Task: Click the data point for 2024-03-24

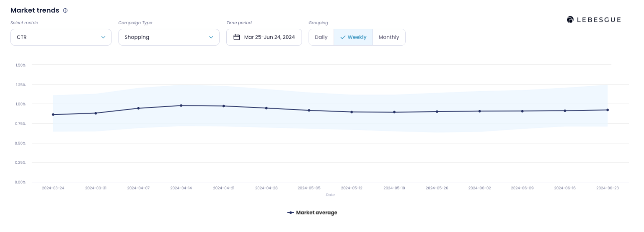Action: [53, 115]
